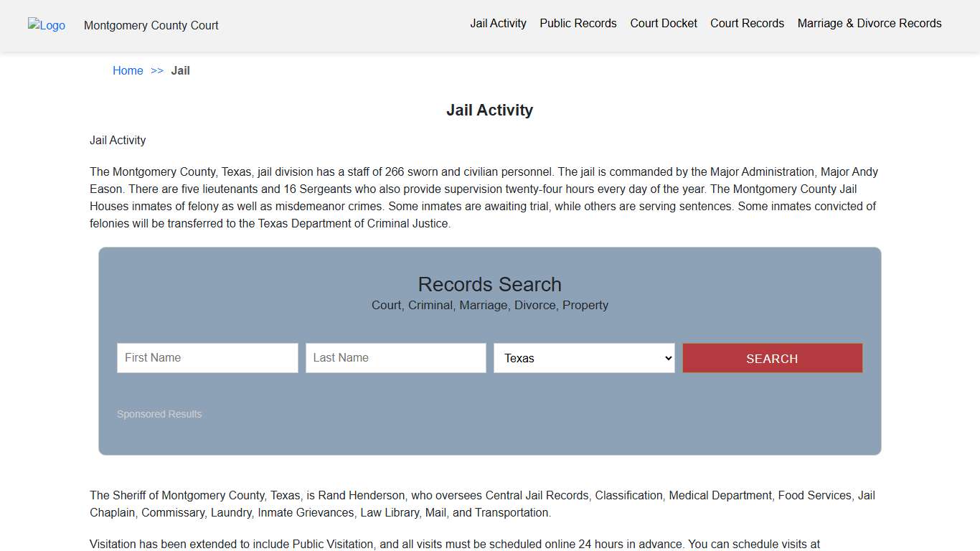Open the Jail Activity menu item
980x551 pixels.
pyautogui.click(x=498, y=23)
